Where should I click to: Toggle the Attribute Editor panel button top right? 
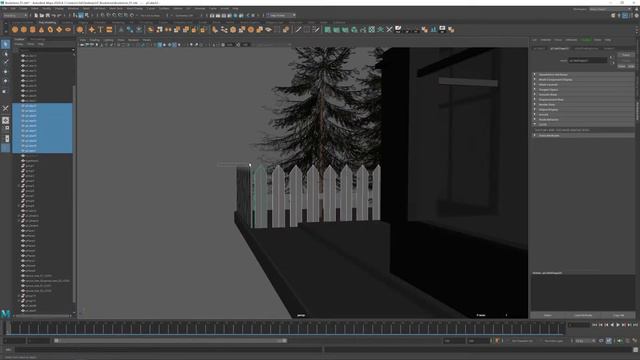tap(625, 16)
